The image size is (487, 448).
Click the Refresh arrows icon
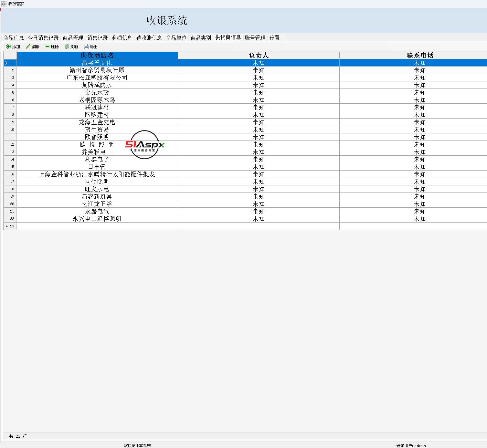click(x=67, y=47)
